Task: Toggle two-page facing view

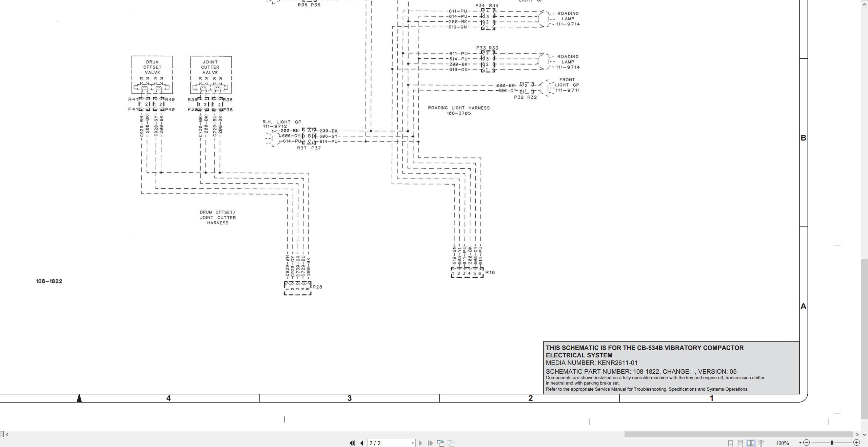Action: (751, 443)
